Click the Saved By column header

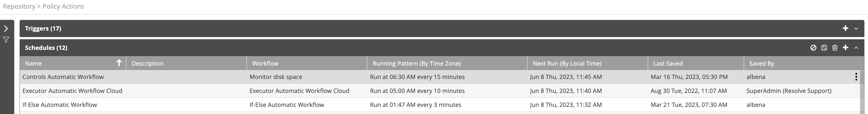762,64
